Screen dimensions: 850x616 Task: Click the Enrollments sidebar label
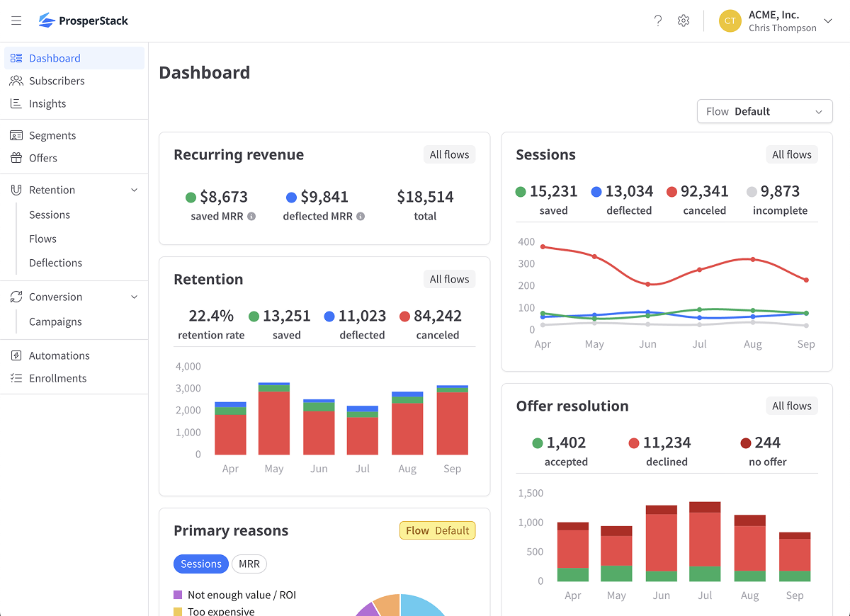pos(58,378)
